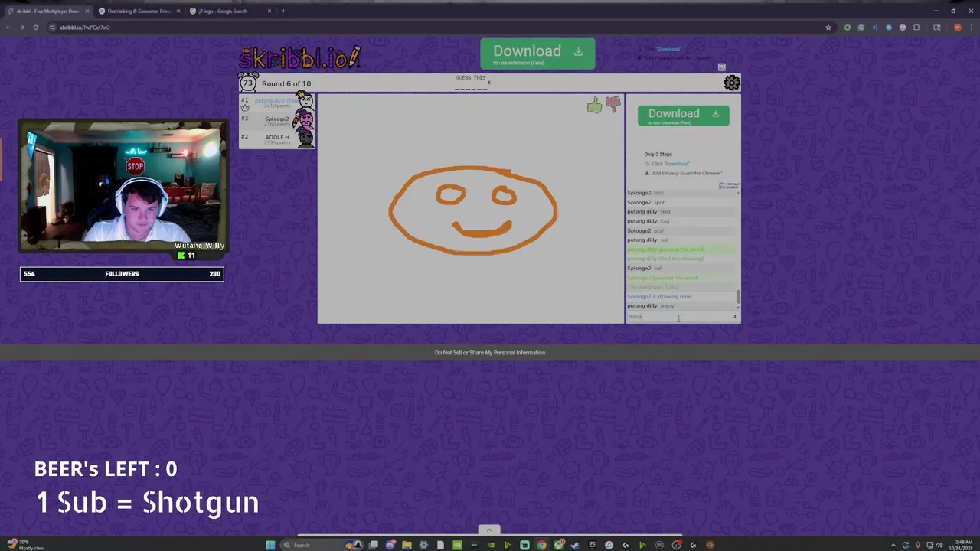Show hidden system tray icons
The height and width of the screenshot is (551, 980).
893,545
